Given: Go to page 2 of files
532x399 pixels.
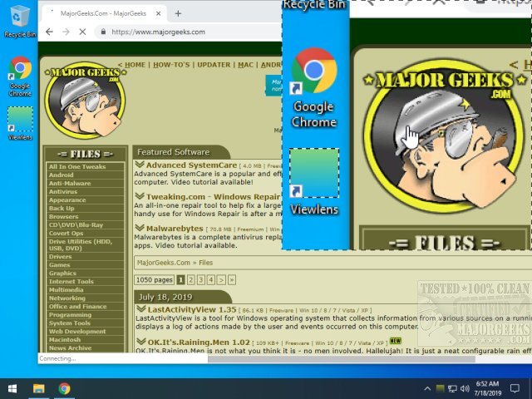Looking at the screenshot, I should click(x=191, y=280).
